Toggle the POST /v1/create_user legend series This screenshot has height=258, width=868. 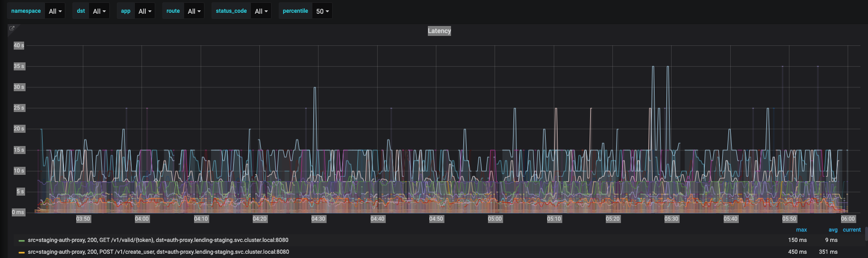159,252
